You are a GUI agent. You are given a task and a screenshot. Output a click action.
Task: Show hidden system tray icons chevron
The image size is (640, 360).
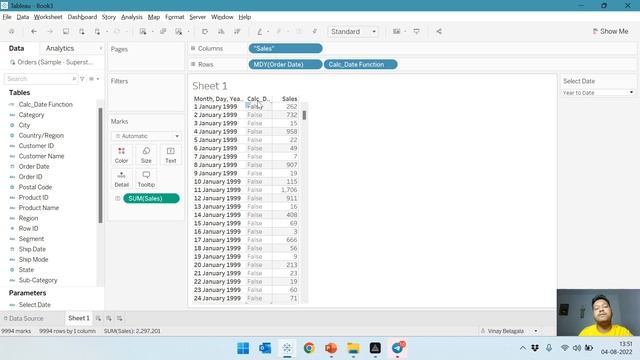click(522, 348)
